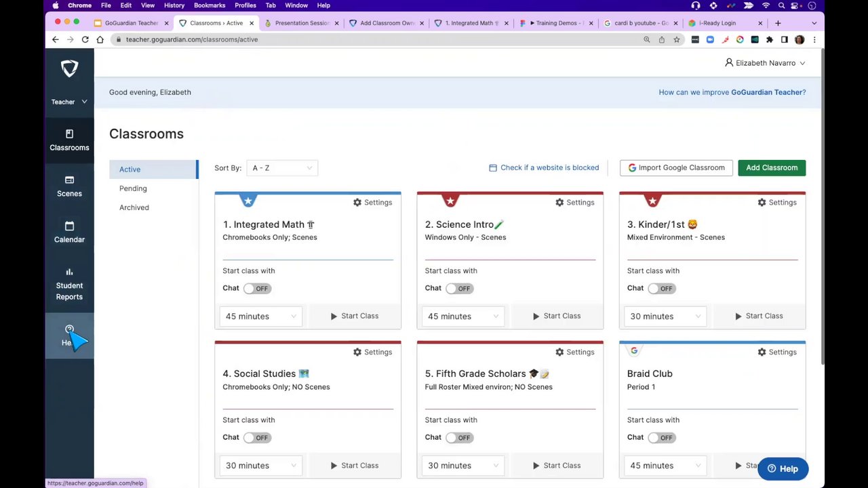Bookmark this page with the star icon
The width and height of the screenshot is (868, 488).
tap(676, 39)
